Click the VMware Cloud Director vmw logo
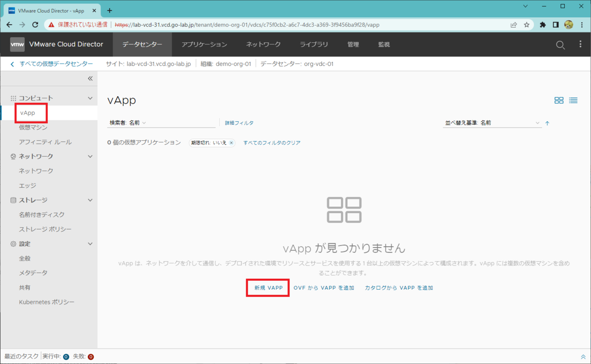 [17, 44]
